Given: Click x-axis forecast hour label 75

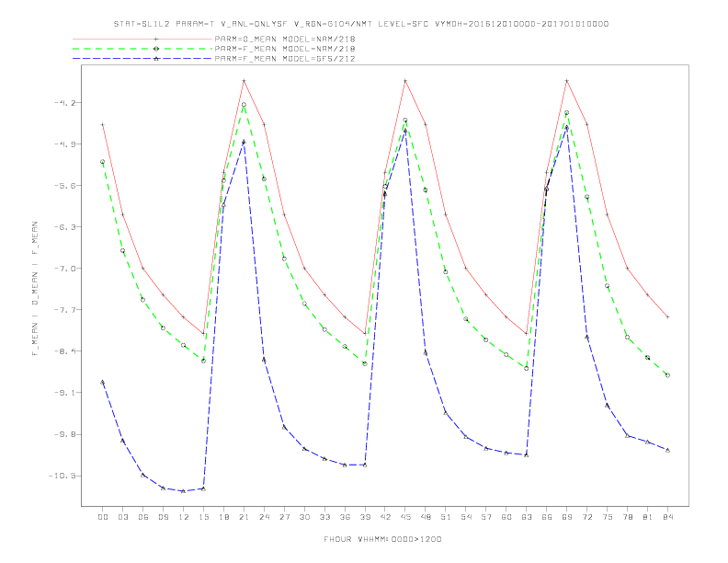Looking at the screenshot, I should 608,517.
